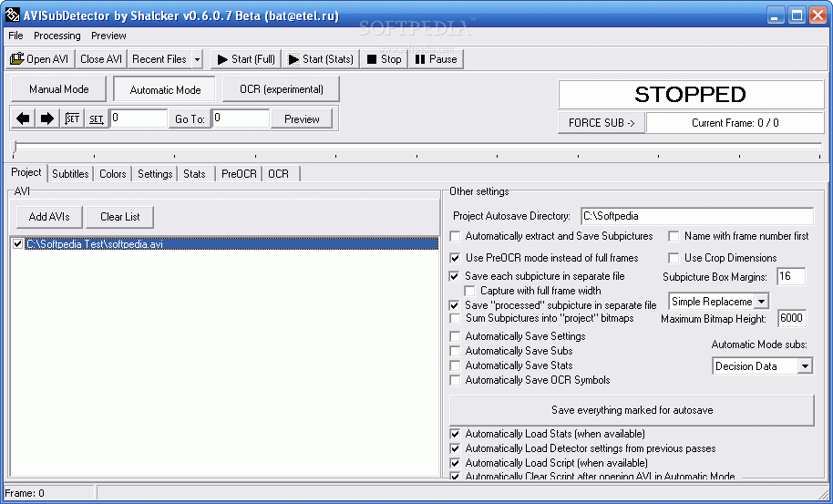Enable Sum Subpictures into project bitmaps
The height and width of the screenshot is (504, 833).
pyautogui.click(x=455, y=319)
